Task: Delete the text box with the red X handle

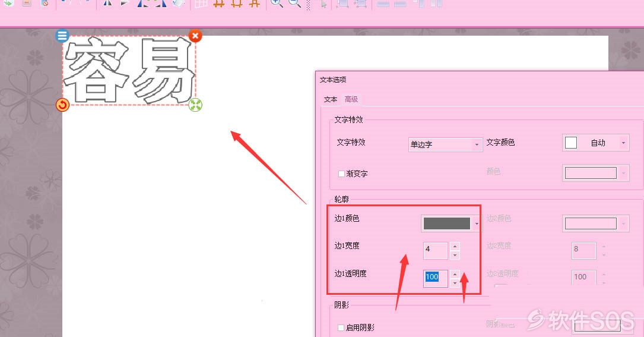Action: (195, 36)
